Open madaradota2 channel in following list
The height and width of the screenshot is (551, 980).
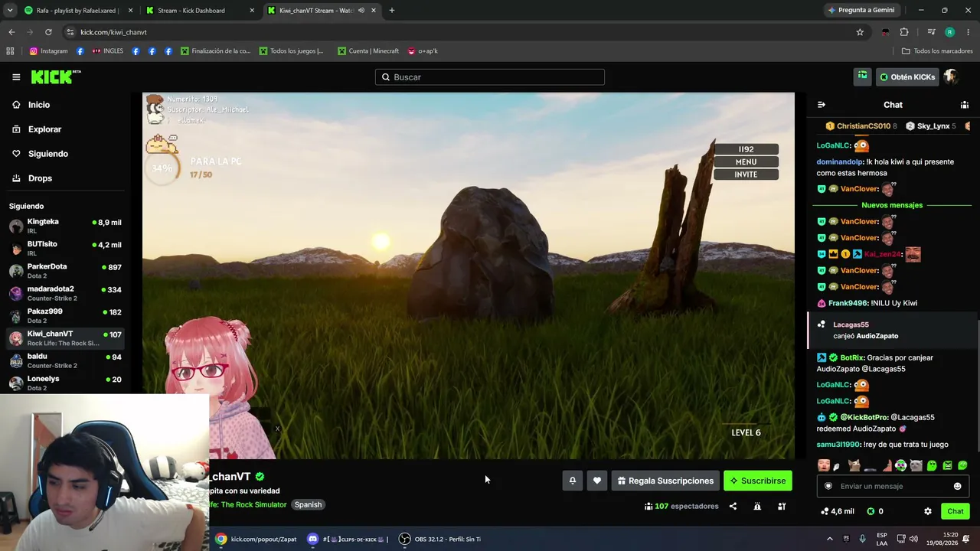(65, 293)
